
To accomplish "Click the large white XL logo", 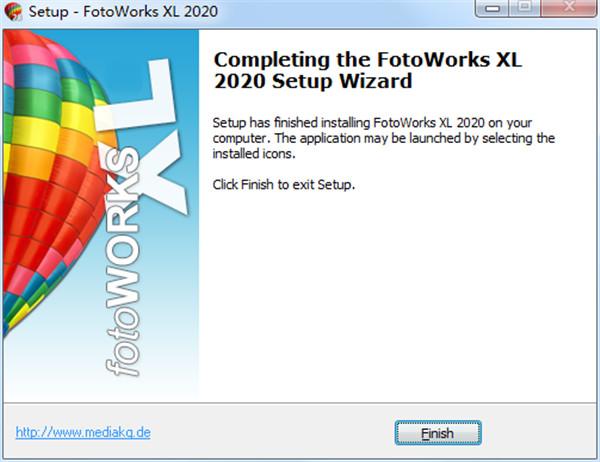I will pos(145,134).
